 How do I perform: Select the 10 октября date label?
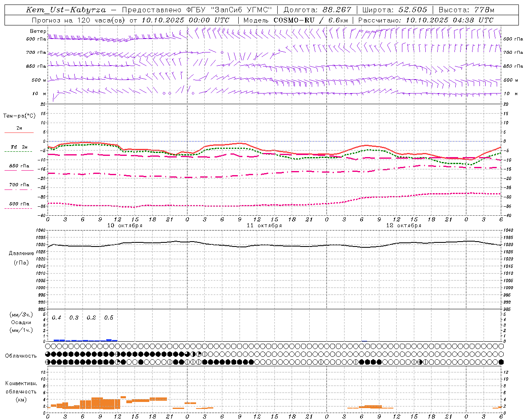(x=125, y=226)
